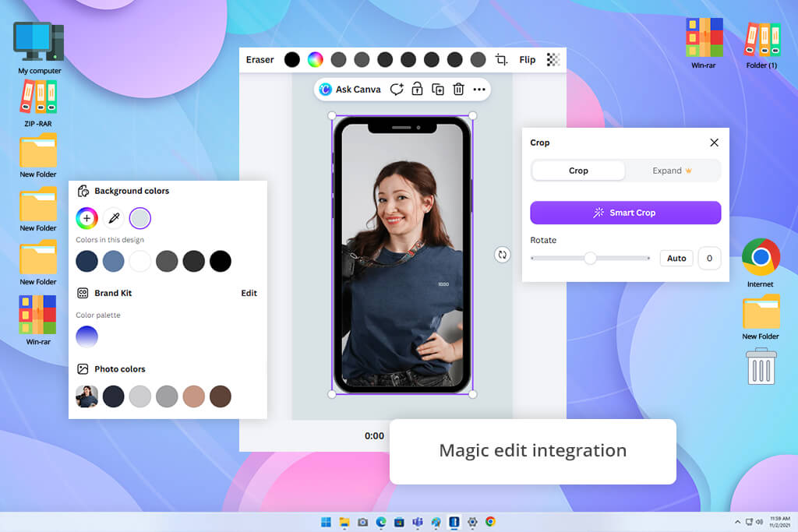Image resolution: width=798 pixels, height=532 pixels.
Task: Click the Brand Kit icon
Action: click(83, 293)
